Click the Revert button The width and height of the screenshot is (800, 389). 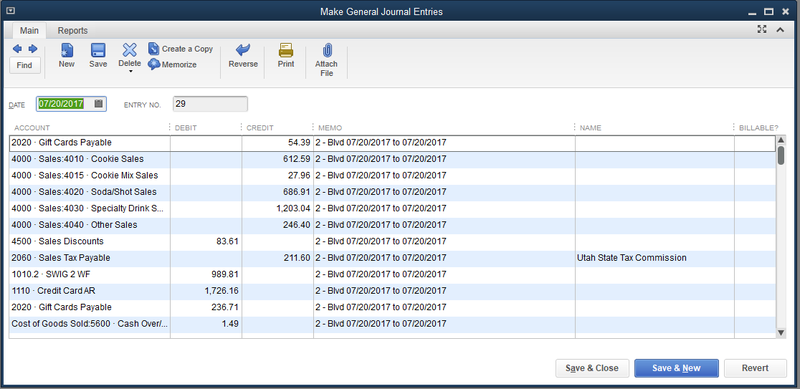pos(755,368)
